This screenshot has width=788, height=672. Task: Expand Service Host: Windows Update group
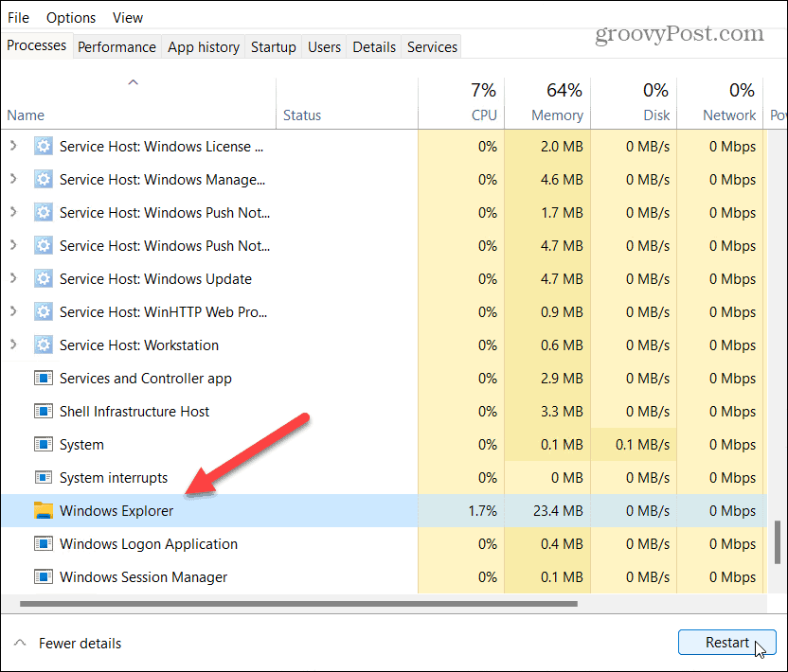pos(13,278)
